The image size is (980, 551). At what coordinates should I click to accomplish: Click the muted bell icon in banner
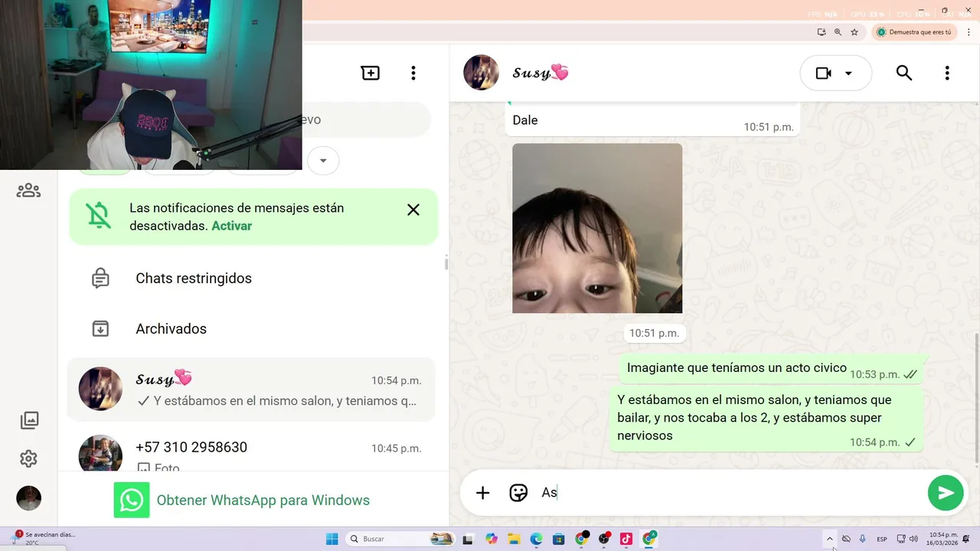coord(99,217)
